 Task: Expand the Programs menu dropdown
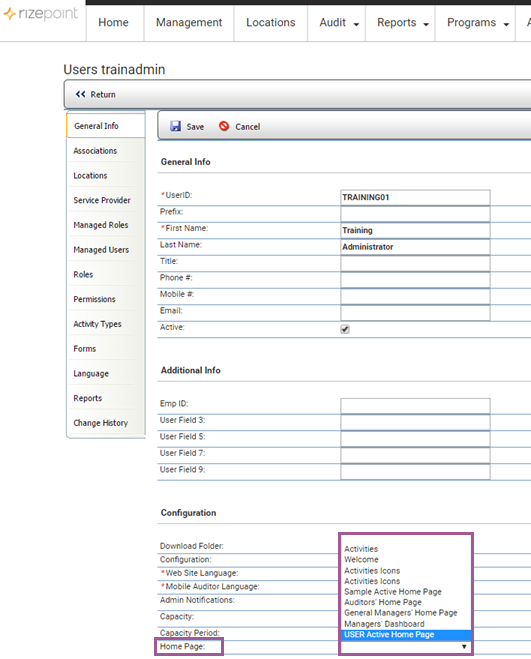[x=506, y=24]
